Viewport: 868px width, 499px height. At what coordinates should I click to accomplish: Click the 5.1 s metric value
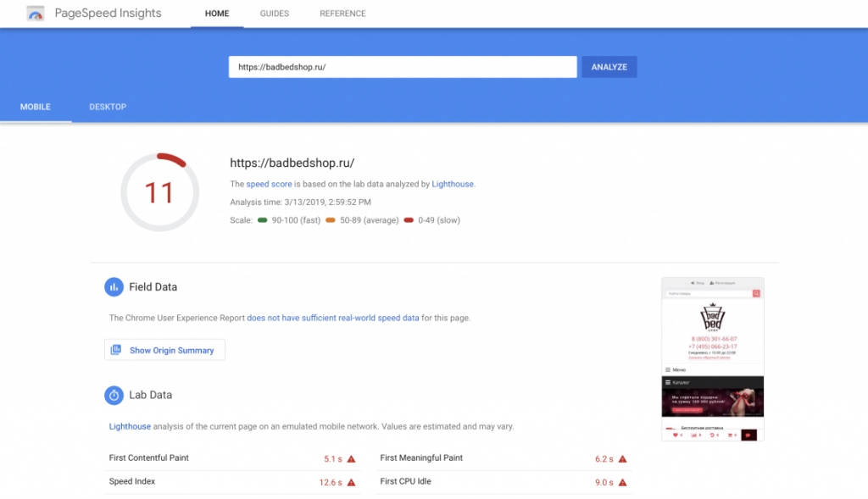(x=332, y=459)
